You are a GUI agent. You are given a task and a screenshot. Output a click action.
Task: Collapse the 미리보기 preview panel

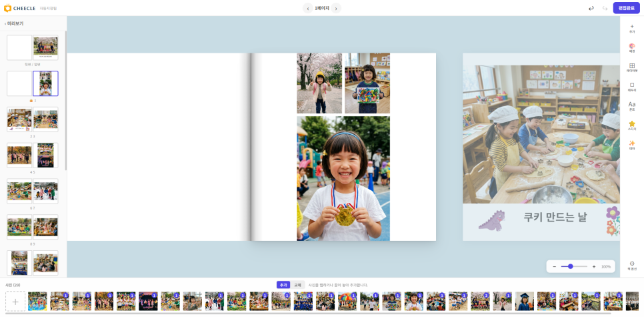coord(14,23)
